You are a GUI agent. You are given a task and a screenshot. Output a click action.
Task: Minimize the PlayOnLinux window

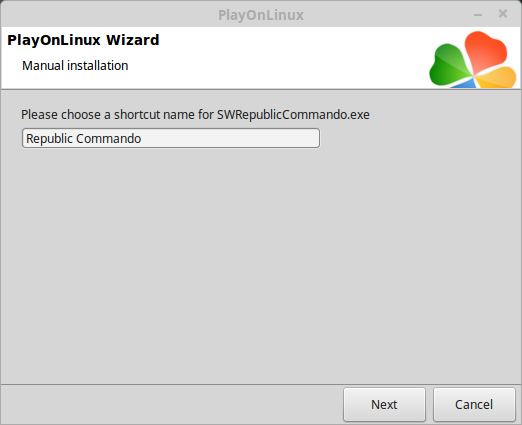click(x=478, y=15)
